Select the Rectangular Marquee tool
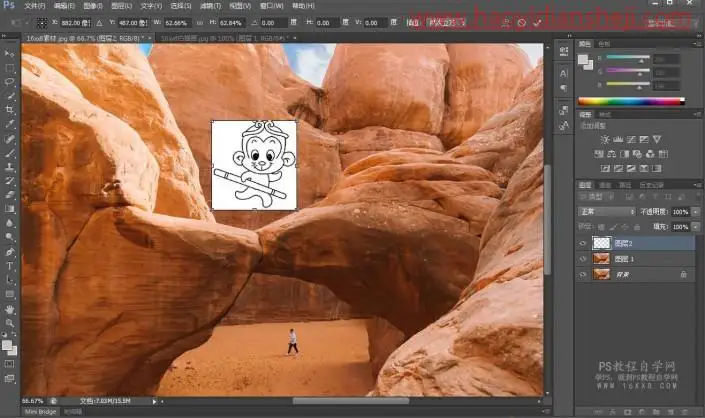705x418 pixels. point(9,68)
